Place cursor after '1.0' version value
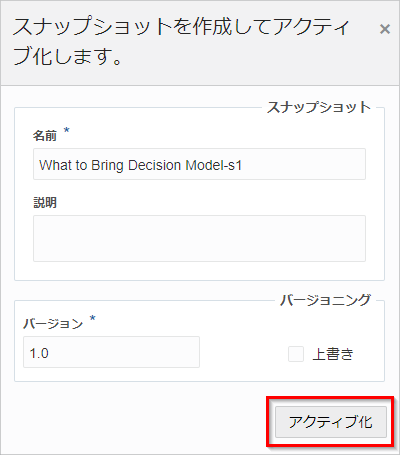400x455 pixels. coord(50,353)
